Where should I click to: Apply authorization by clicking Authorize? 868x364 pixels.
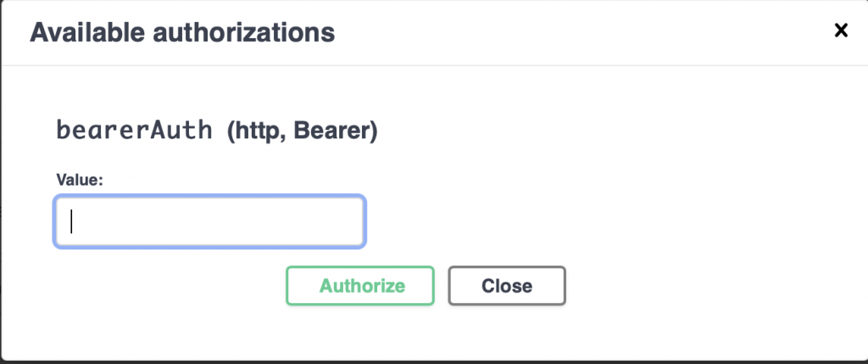point(360,286)
